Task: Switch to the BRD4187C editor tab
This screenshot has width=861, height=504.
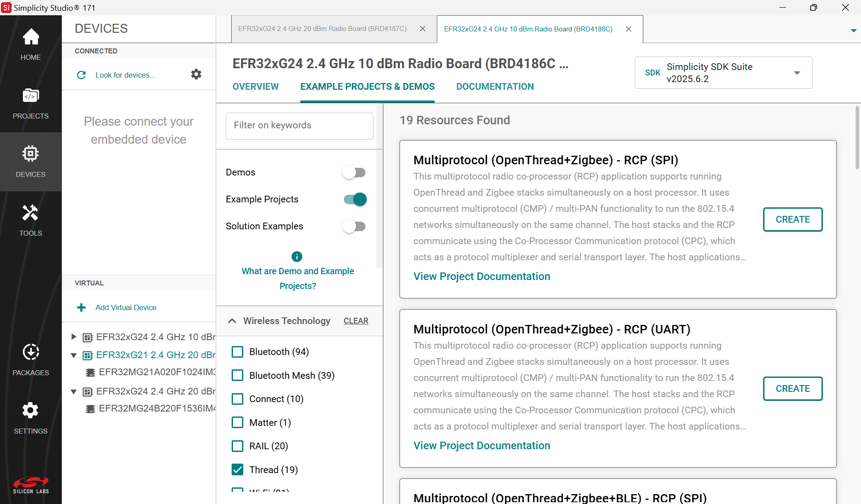Action: [322, 29]
